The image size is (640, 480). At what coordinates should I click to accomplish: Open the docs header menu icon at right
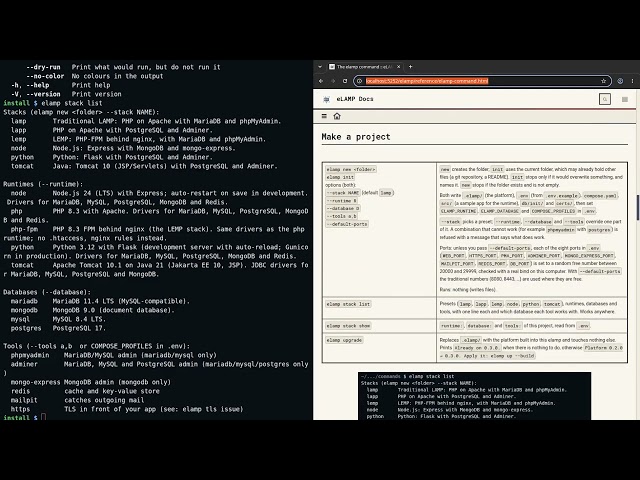click(x=625, y=99)
